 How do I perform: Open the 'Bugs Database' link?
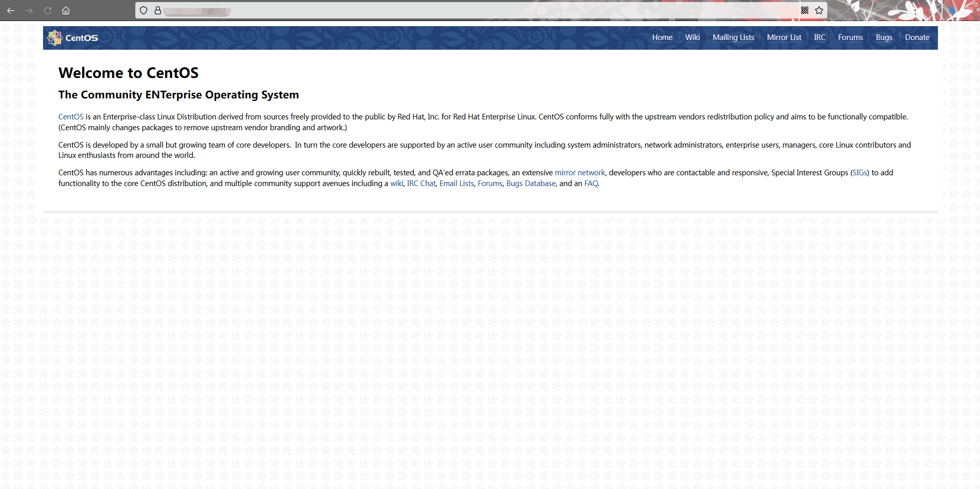pos(531,184)
